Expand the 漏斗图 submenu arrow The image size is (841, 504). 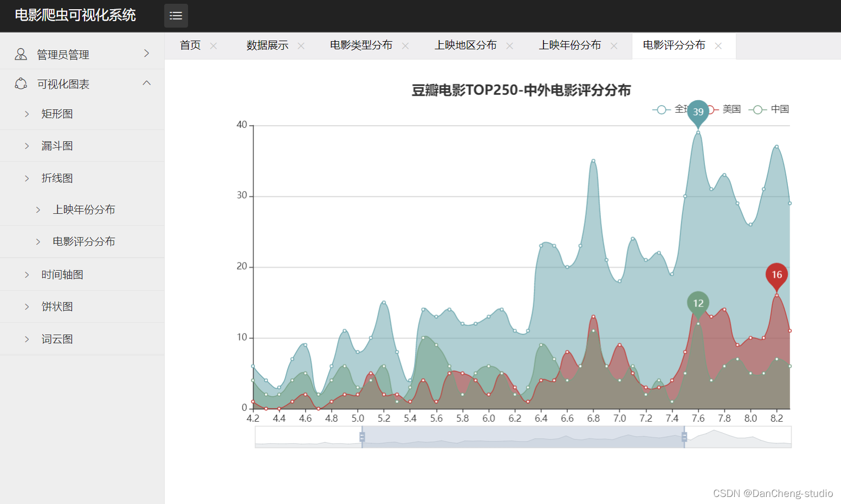(27, 146)
